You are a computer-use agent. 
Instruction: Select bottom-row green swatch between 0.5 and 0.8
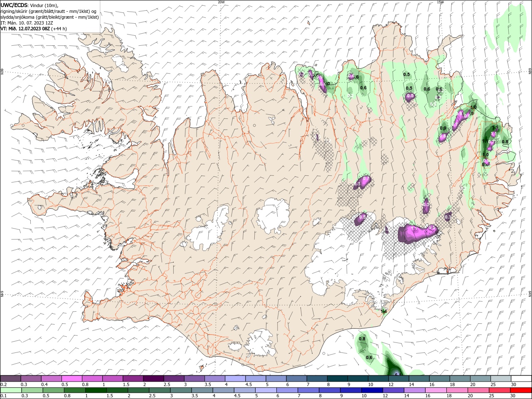click(53, 390)
